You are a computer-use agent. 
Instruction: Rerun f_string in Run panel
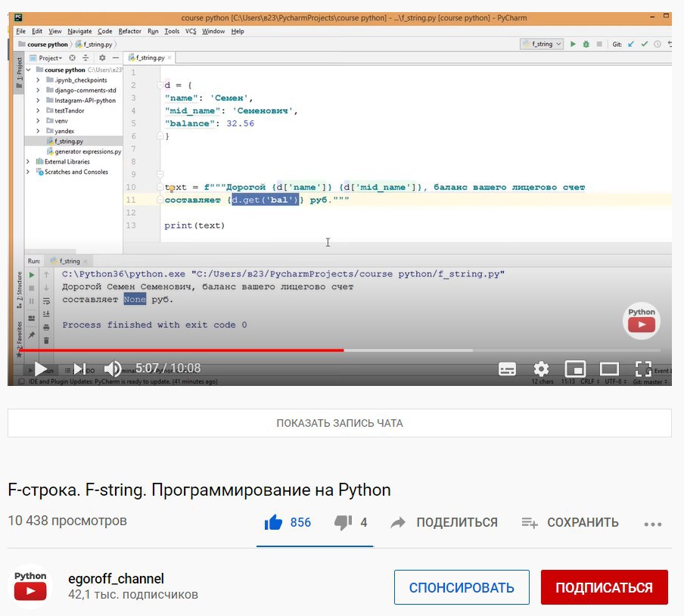[32, 275]
